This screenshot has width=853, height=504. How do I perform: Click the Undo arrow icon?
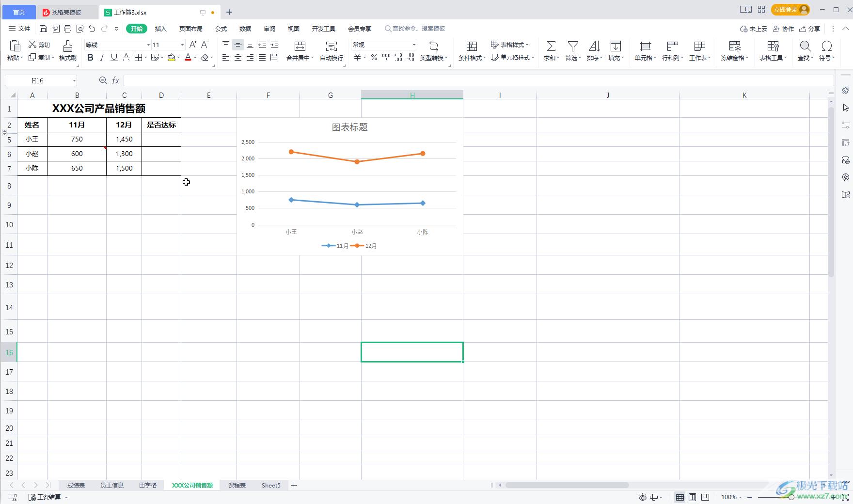pyautogui.click(x=92, y=29)
